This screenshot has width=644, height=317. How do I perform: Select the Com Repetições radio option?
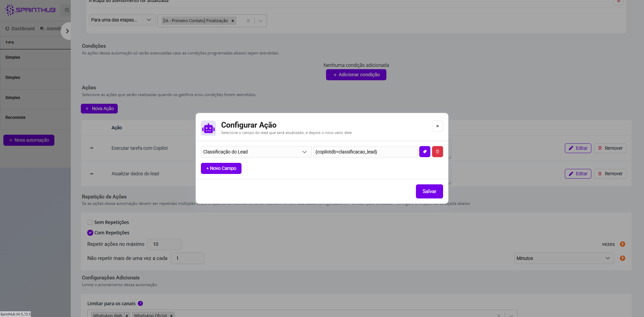tap(90, 233)
